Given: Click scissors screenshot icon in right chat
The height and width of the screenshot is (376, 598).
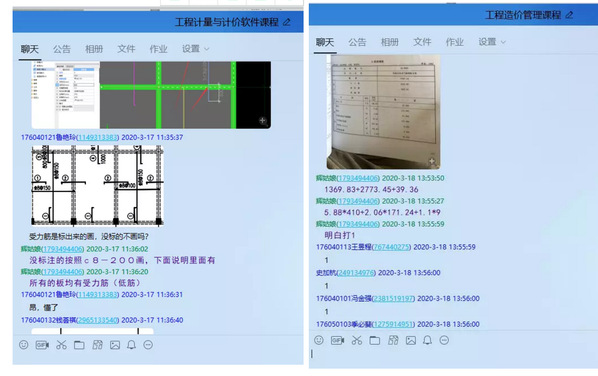Looking at the screenshot, I should coord(357,340).
